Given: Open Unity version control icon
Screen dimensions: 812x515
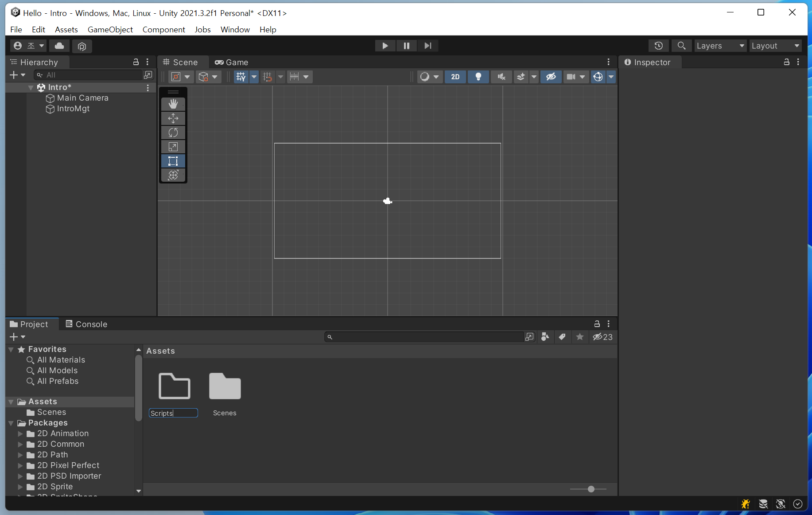Looking at the screenshot, I should tap(82, 46).
